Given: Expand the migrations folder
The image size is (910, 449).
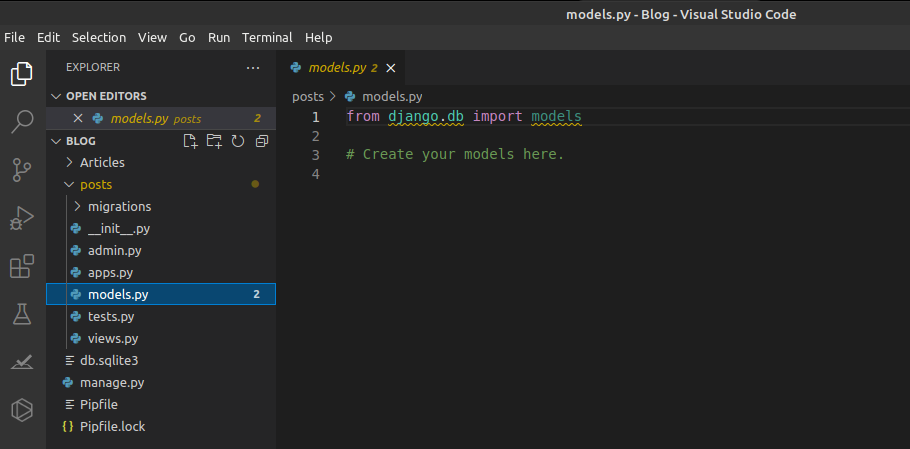Looking at the screenshot, I should [x=77, y=207].
